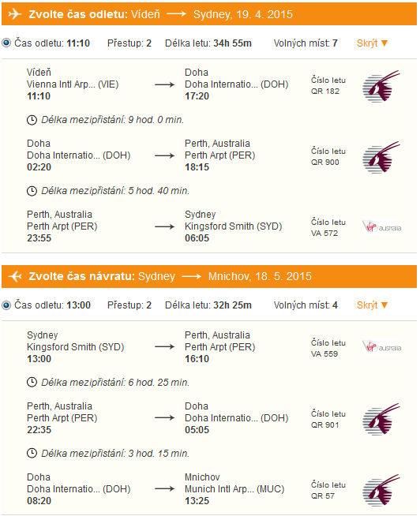Click the Zvolte čas návratu header bar
The image size is (420, 516).
209,276
